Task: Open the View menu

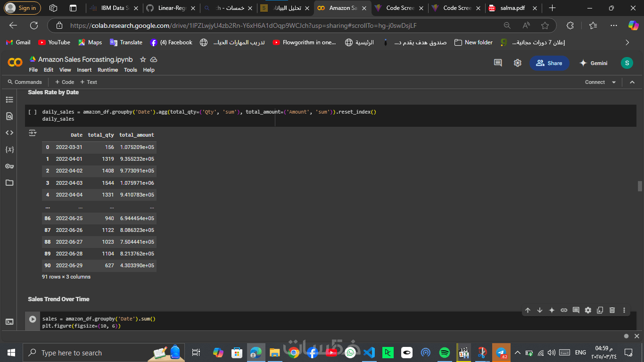Action: coord(65,70)
